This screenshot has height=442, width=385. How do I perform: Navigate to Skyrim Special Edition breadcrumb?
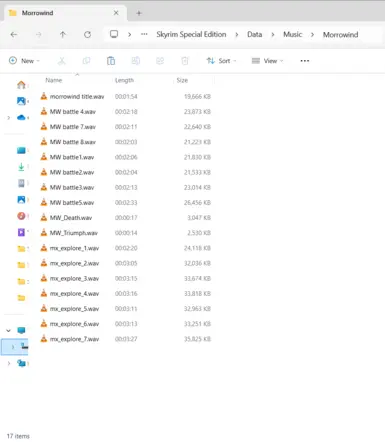pyautogui.click(x=191, y=34)
